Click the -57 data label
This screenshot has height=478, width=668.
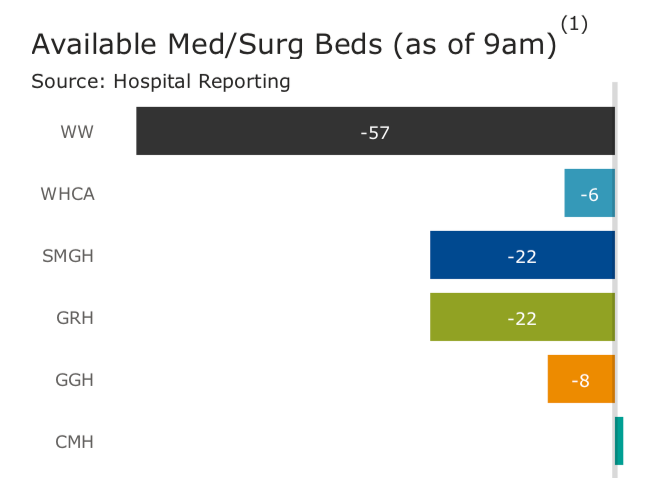375,132
